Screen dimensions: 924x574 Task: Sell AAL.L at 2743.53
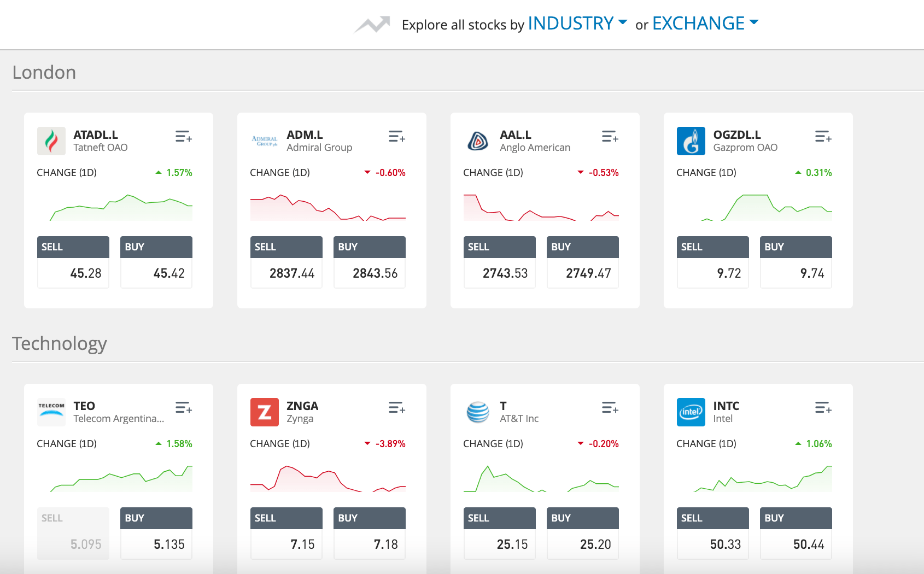[500, 262]
